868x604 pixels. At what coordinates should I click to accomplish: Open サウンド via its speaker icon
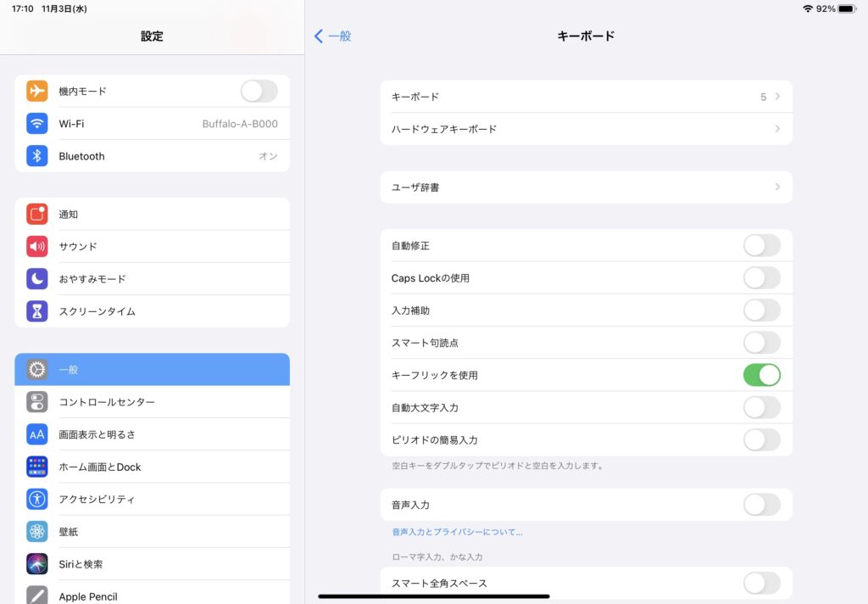pyautogui.click(x=36, y=247)
